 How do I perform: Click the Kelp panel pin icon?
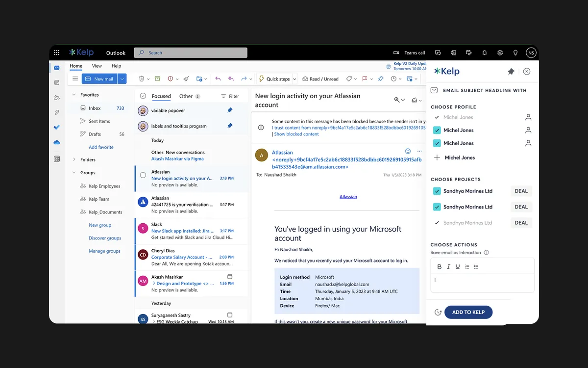tap(511, 72)
